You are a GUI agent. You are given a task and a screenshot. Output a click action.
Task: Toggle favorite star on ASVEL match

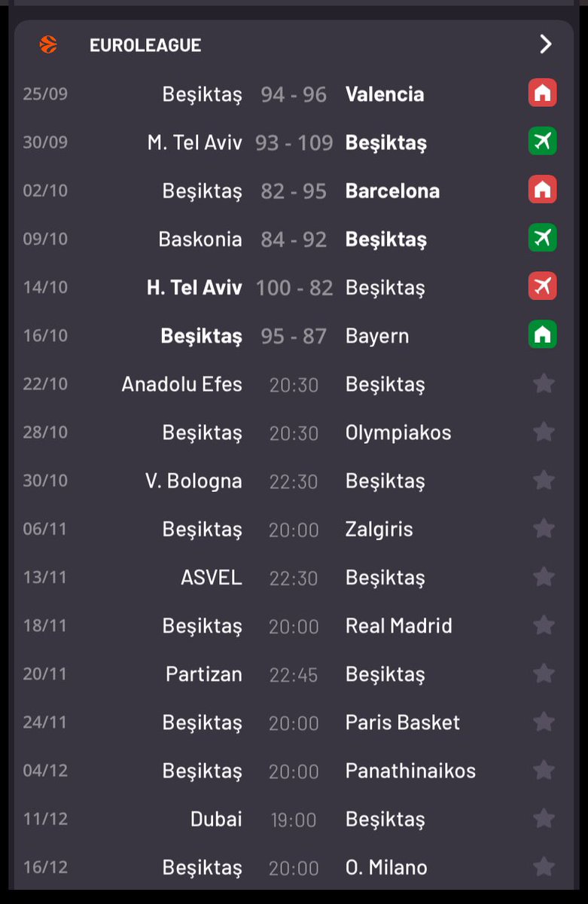(544, 577)
